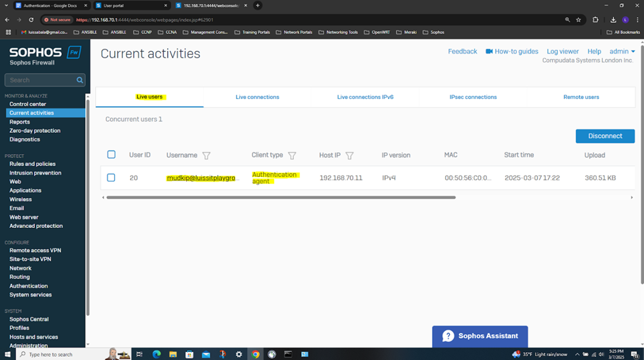
Task: Tick the checkbox for user ID 20
Action: pos(111,178)
